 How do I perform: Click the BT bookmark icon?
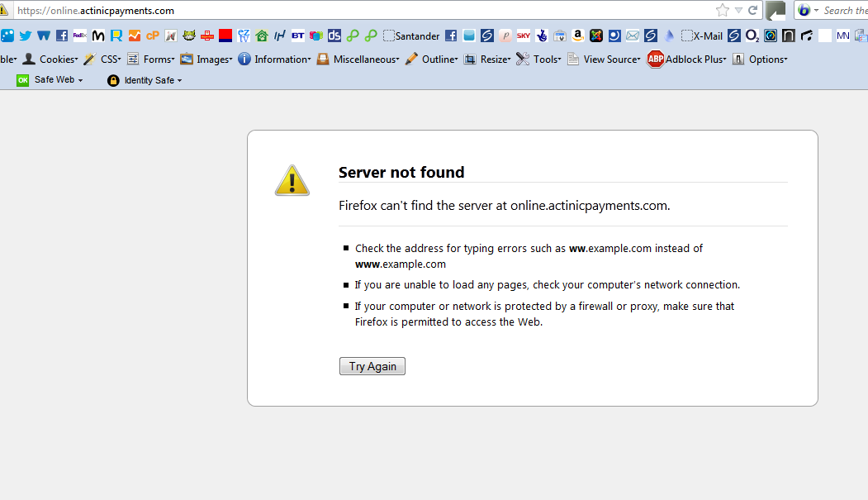coord(298,36)
